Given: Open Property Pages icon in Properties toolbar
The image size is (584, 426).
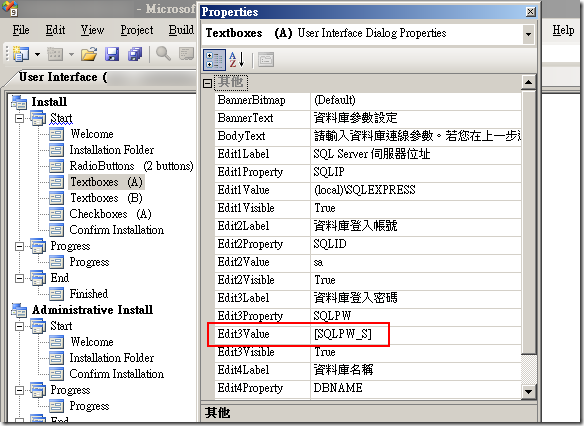Looking at the screenshot, I should (x=266, y=60).
